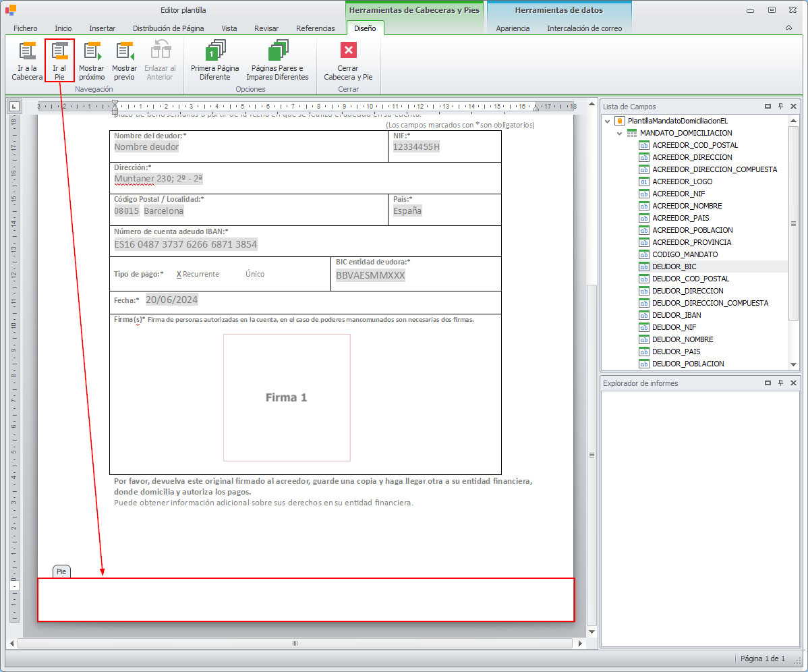
Task: Collapse the PlantillaMandatoDomiciliacionEL tree node
Action: click(x=608, y=121)
